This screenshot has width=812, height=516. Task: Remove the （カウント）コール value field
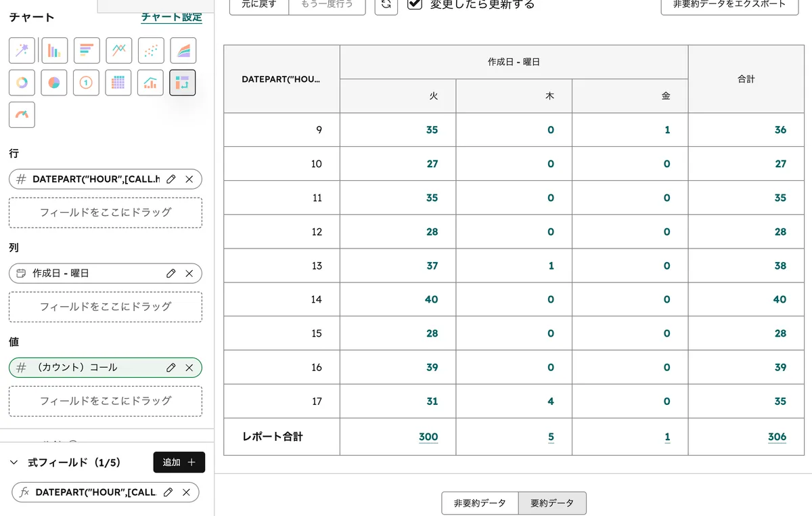point(189,367)
